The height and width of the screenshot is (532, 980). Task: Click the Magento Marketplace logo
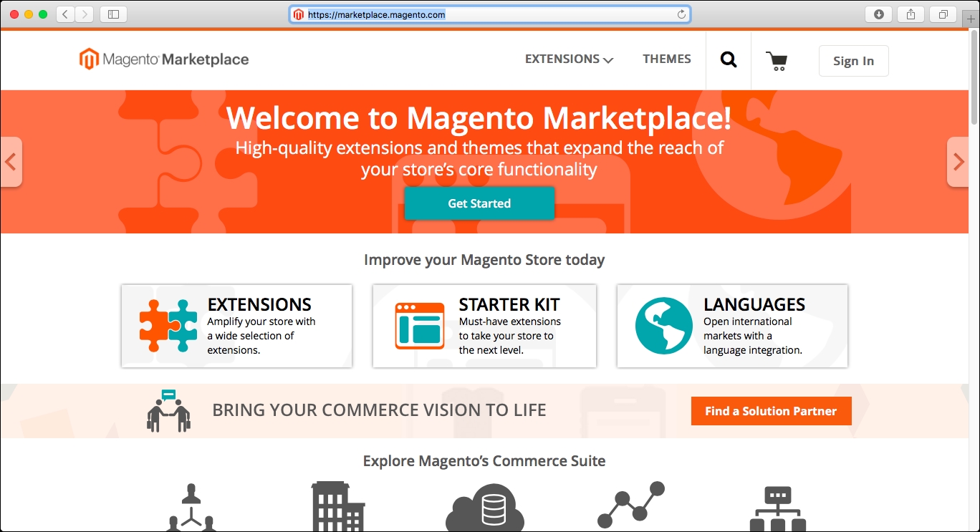pyautogui.click(x=164, y=59)
